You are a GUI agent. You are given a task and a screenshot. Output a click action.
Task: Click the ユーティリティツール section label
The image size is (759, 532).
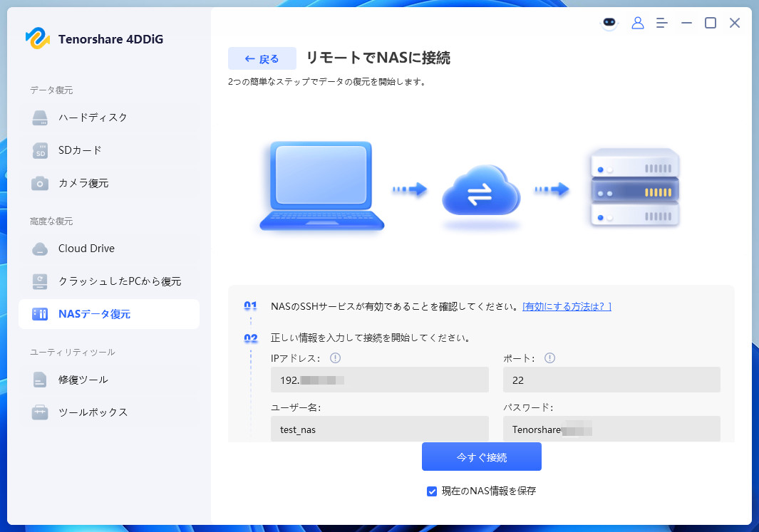(73, 353)
